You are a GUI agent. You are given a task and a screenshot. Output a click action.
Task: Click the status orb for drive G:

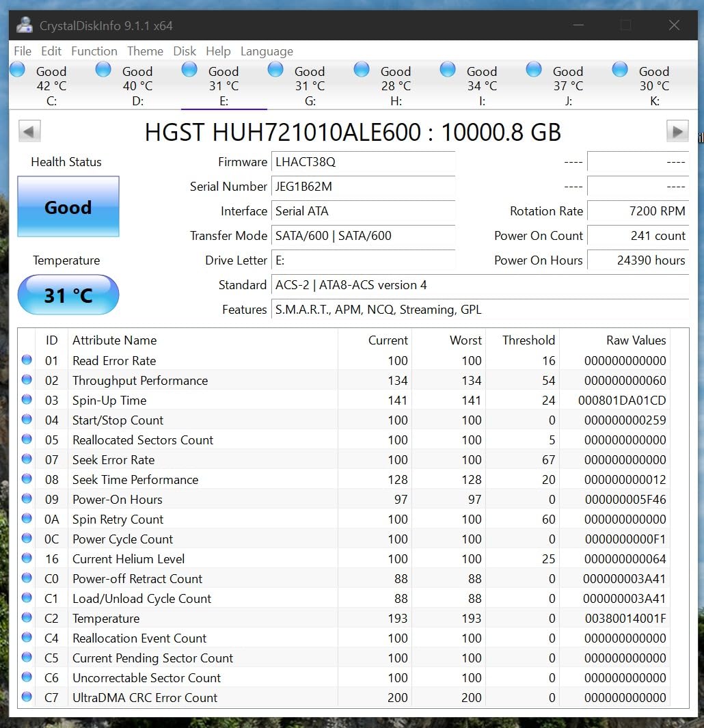(x=275, y=69)
